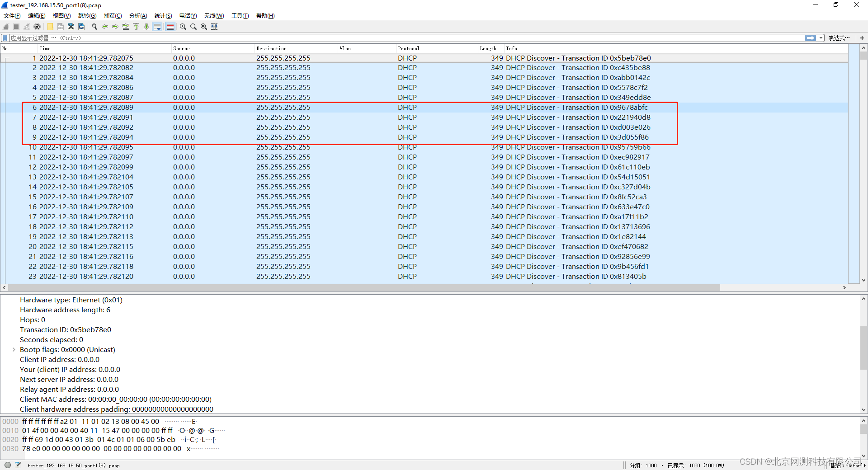
Task: Jump to the last packet icon
Action: (x=146, y=27)
